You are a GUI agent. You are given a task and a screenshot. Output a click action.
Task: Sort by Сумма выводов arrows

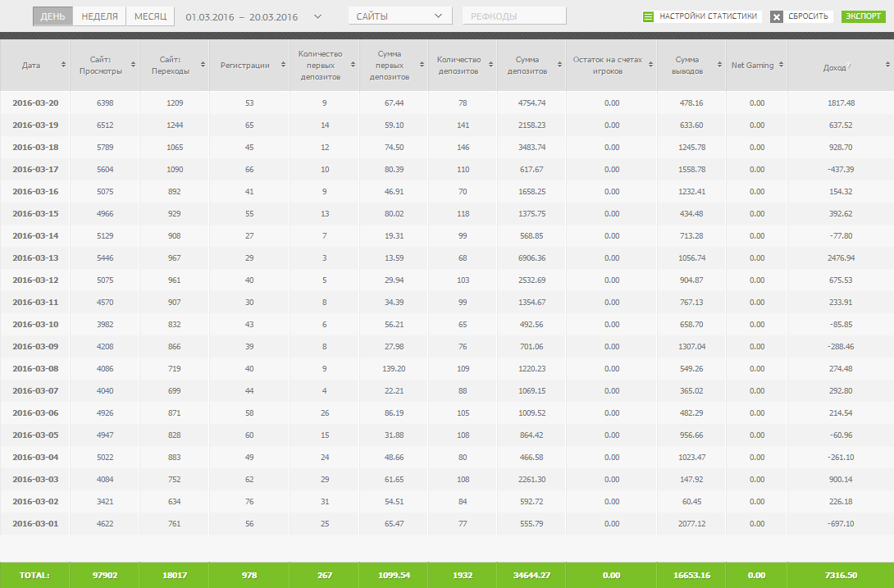[719, 65]
